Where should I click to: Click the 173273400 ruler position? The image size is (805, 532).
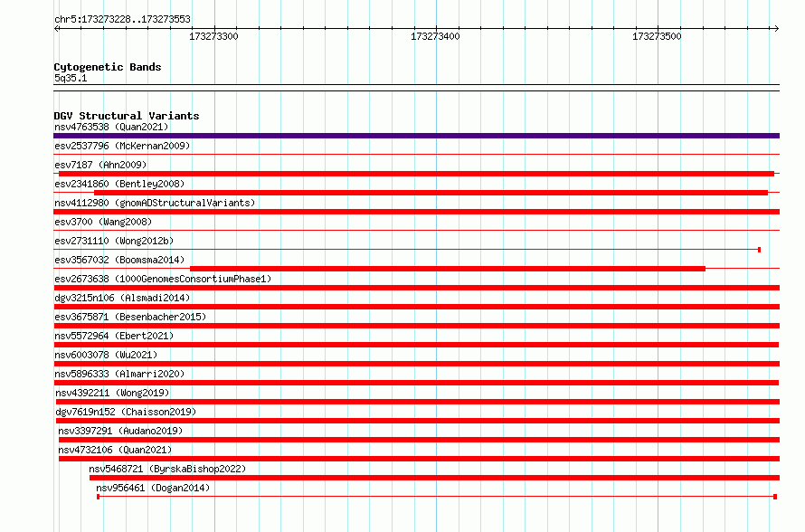coord(435,36)
